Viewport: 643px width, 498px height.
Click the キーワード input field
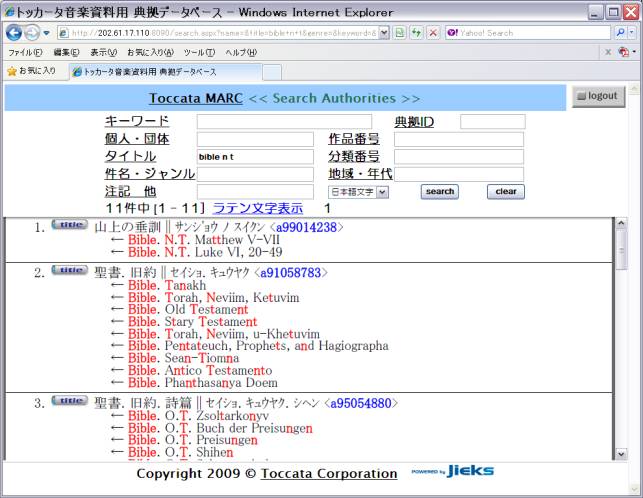pyautogui.click(x=284, y=122)
